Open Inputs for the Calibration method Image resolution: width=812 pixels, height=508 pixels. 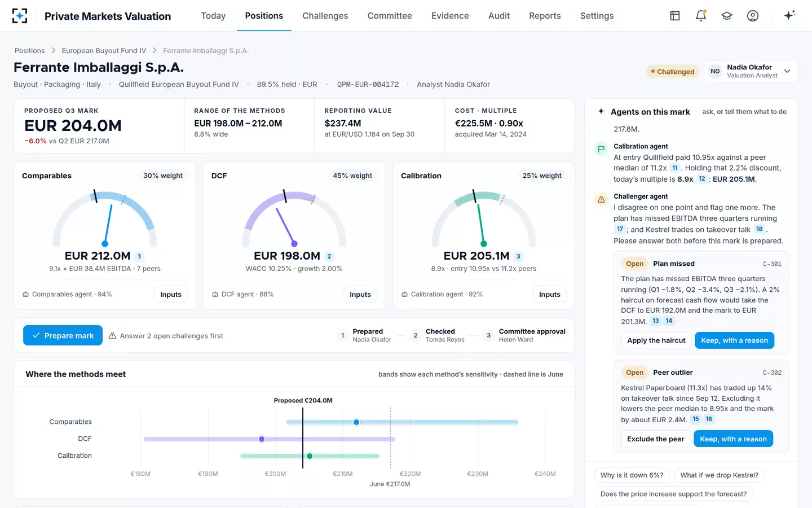[x=550, y=294]
